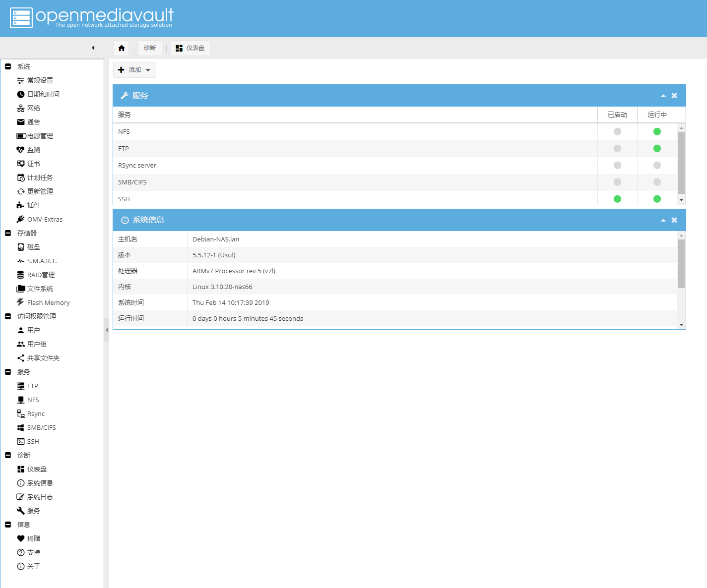This screenshot has width=707, height=588.
Task: Collapse the 服务 dashboard panel
Action: pos(663,96)
